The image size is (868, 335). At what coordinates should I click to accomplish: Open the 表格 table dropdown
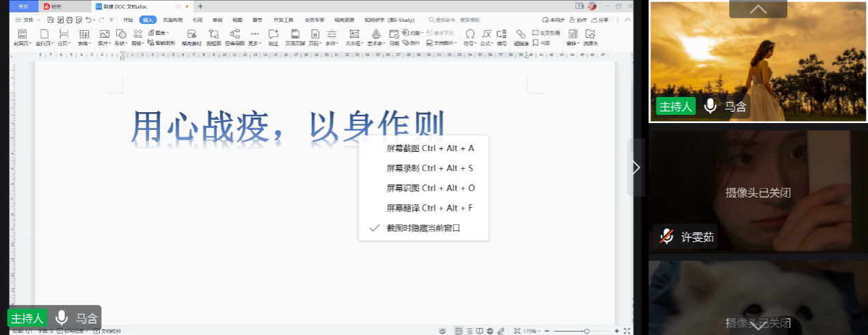pyautogui.click(x=84, y=42)
